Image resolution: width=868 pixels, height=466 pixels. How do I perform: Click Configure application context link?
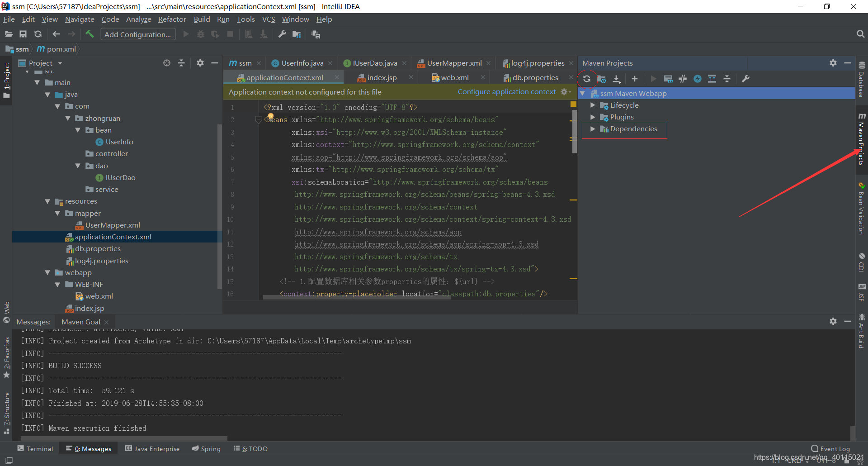point(507,92)
